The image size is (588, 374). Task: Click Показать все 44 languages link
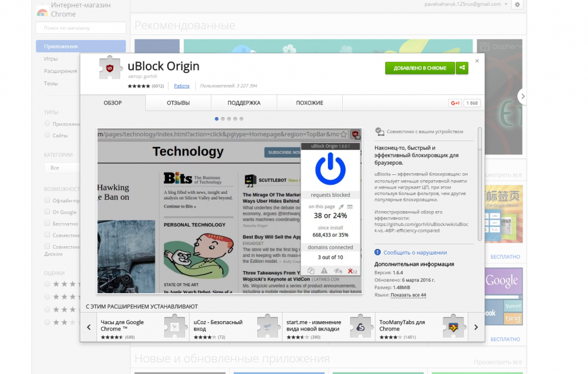pos(408,295)
